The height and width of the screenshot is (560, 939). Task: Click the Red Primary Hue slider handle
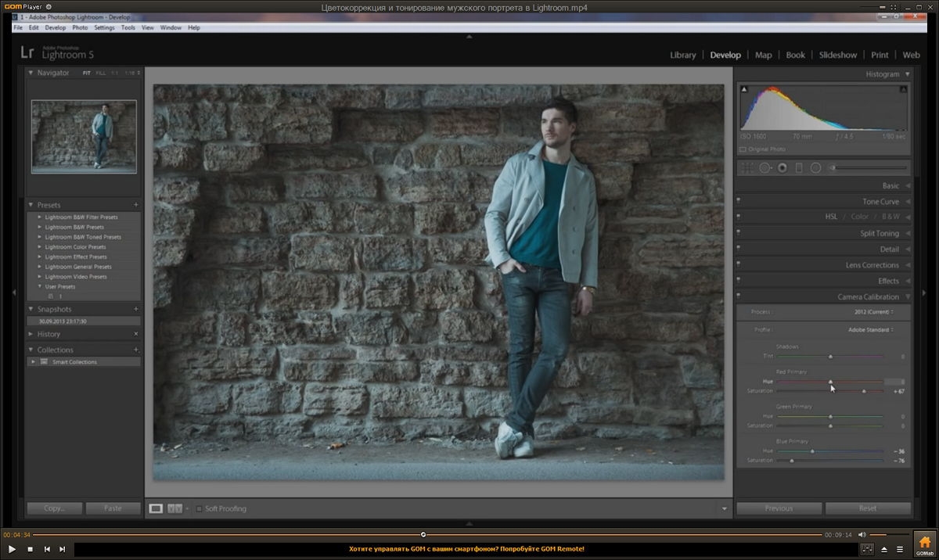pyautogui.click(x=830, y=381)
